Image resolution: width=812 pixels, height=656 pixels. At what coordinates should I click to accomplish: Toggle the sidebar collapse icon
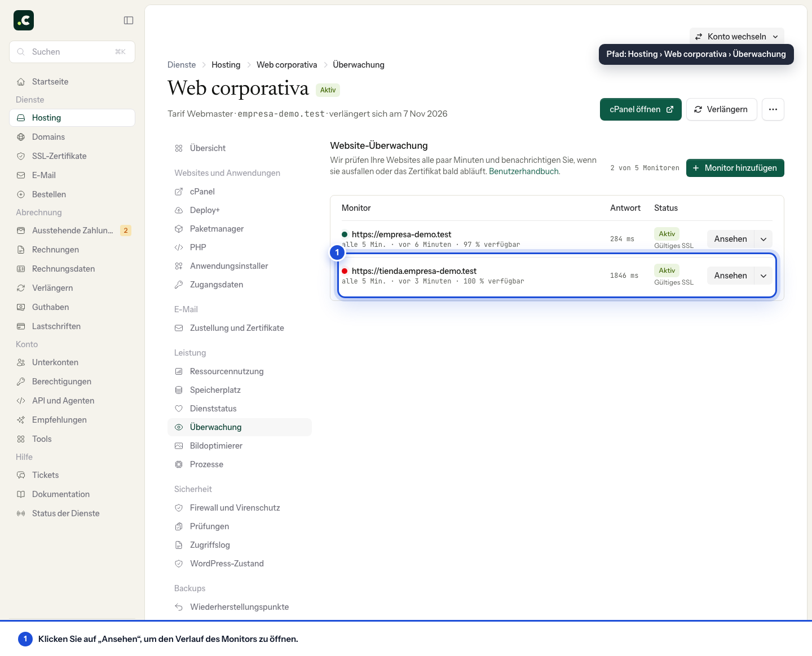[x=129, y=20]
